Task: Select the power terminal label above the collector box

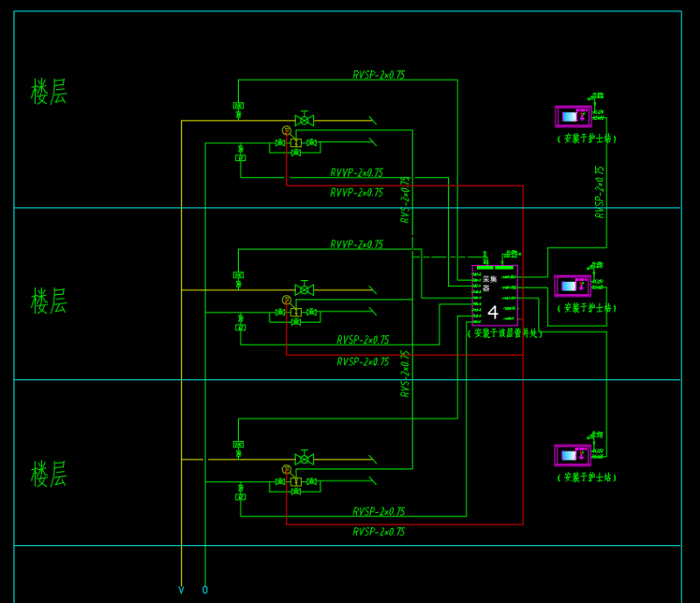Action: tap(512, 254)
